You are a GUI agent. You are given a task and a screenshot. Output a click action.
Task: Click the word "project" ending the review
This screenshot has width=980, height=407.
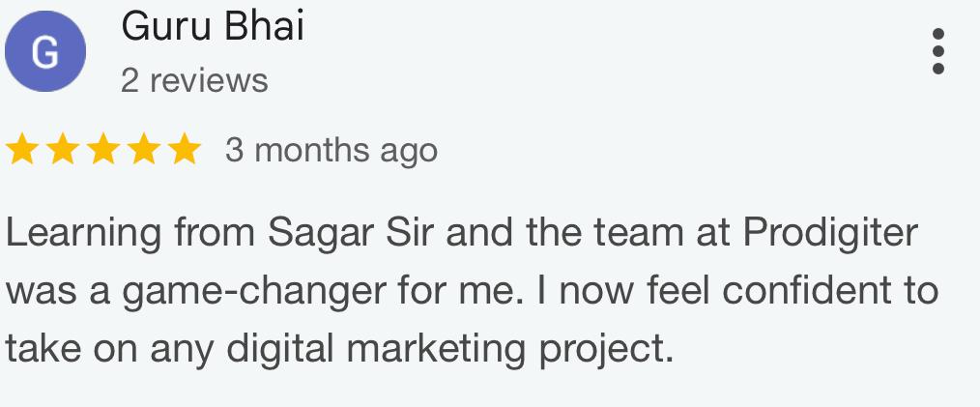601,348
